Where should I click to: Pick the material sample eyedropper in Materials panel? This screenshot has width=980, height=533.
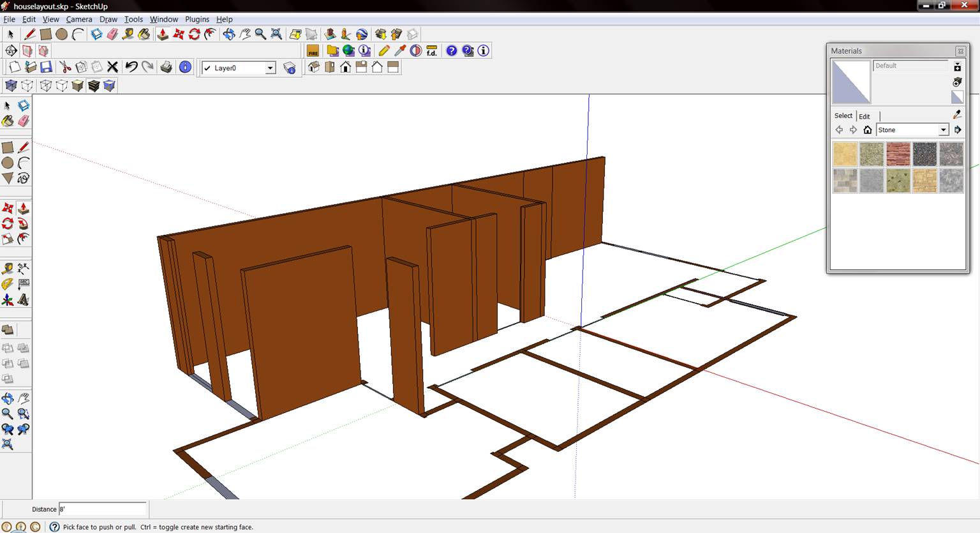coord(957,114)
